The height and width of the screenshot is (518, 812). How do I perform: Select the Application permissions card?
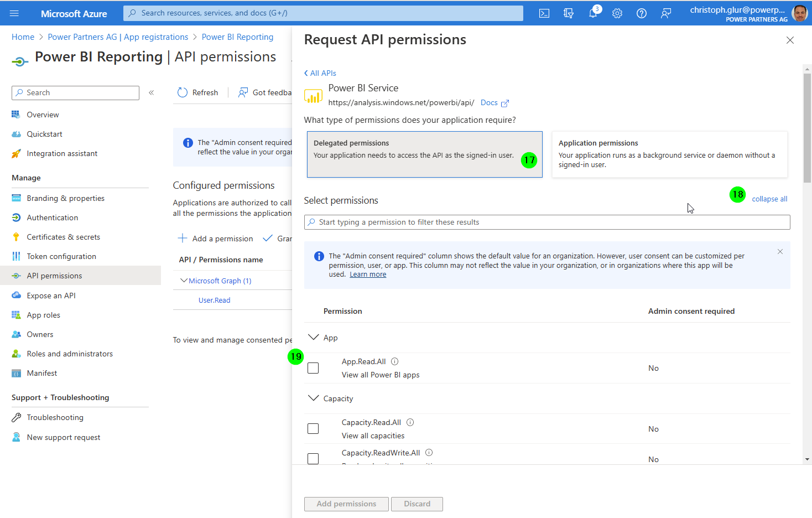coord(670,154)
